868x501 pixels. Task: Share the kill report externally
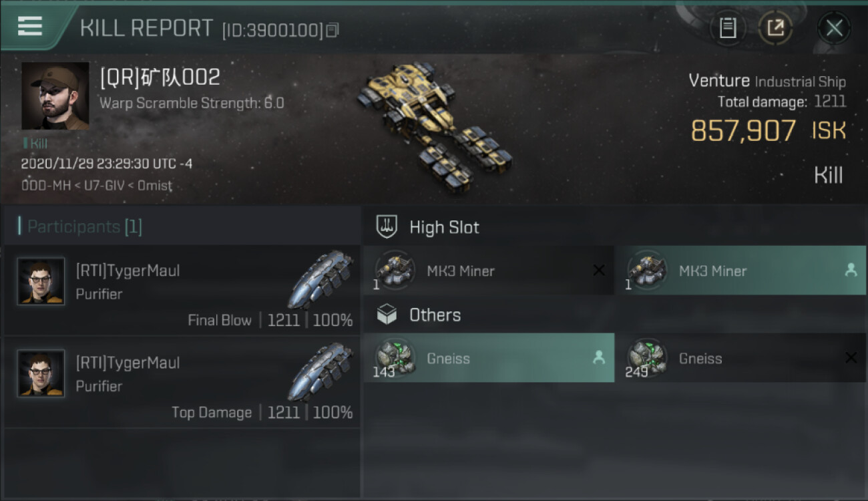(x=775, y=28)
